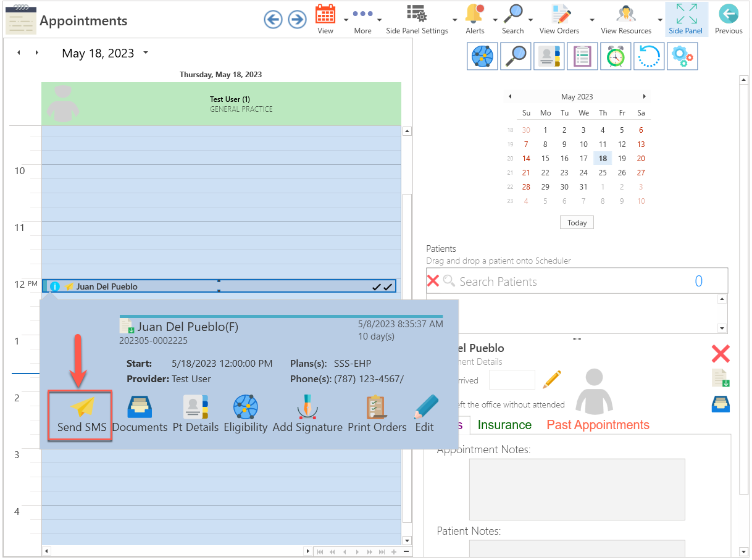Open the View calendar toolbar button
The height and width of the screenshot is (560, 752).
pos(325,19)
